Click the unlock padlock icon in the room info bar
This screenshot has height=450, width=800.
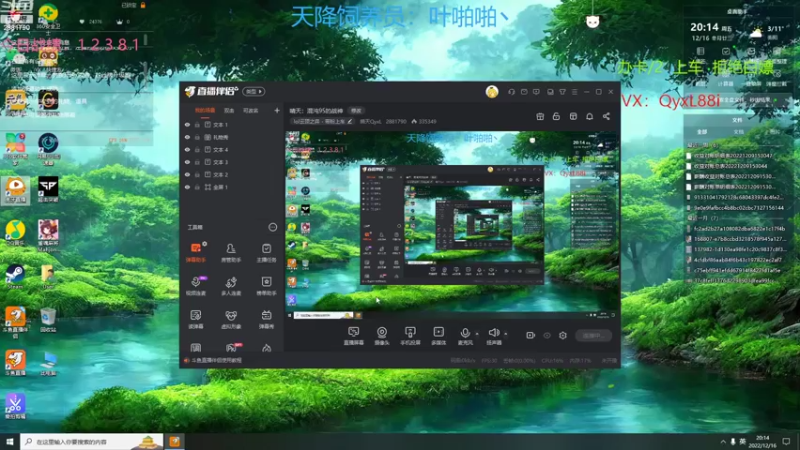(x=556, y=116)
